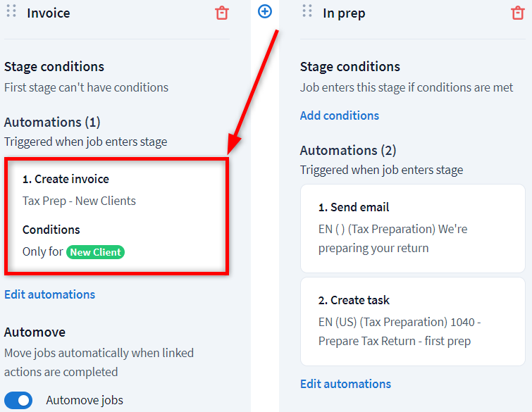
Task: Open Edit automations under In prep stage
Action: point(345,384)
